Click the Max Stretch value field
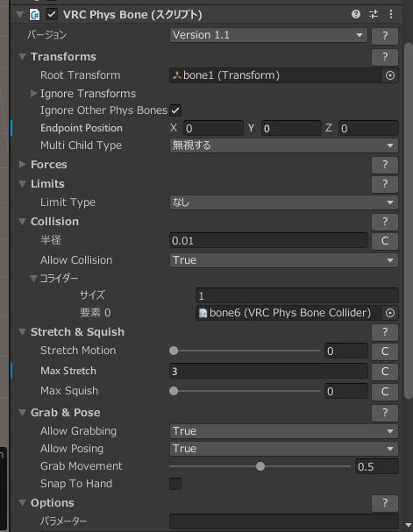This screenshot has height=532, width=413. 268,372
